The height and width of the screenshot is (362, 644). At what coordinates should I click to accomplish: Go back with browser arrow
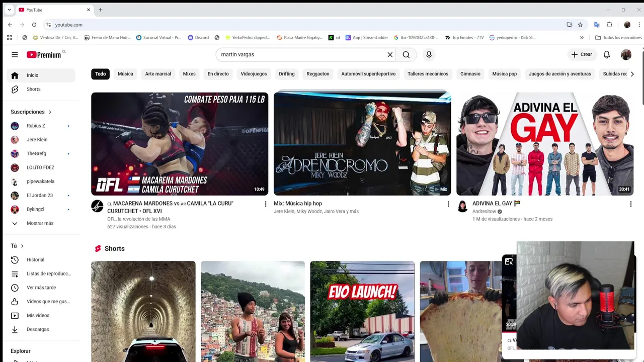(x=10, y=25)
